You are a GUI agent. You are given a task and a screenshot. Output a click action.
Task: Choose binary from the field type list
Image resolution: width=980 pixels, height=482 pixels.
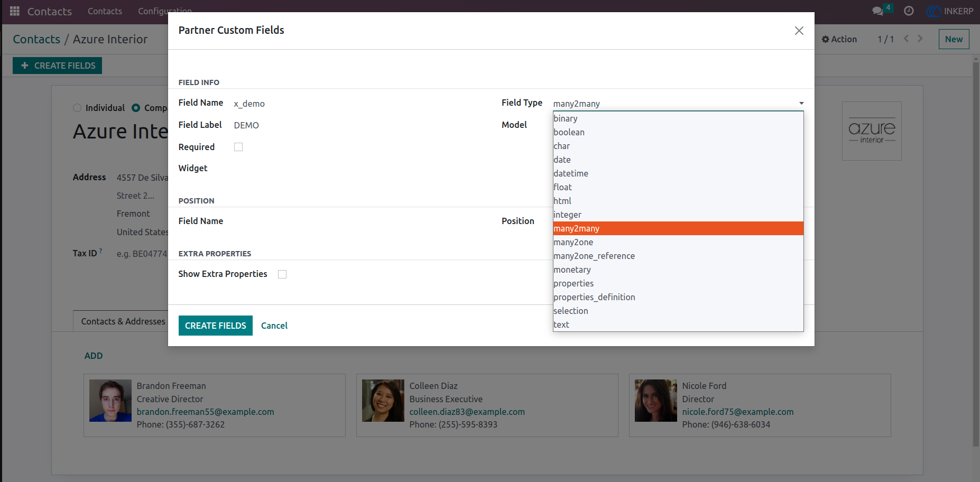(x=678, y=118)
